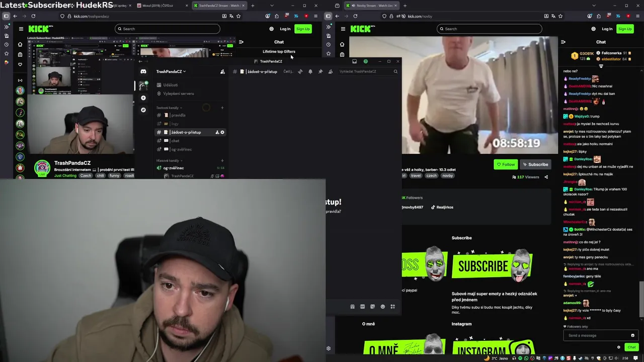Collapse chat panel in left Kick window
This screenshot has height=362, width=644.
point(241,42)
